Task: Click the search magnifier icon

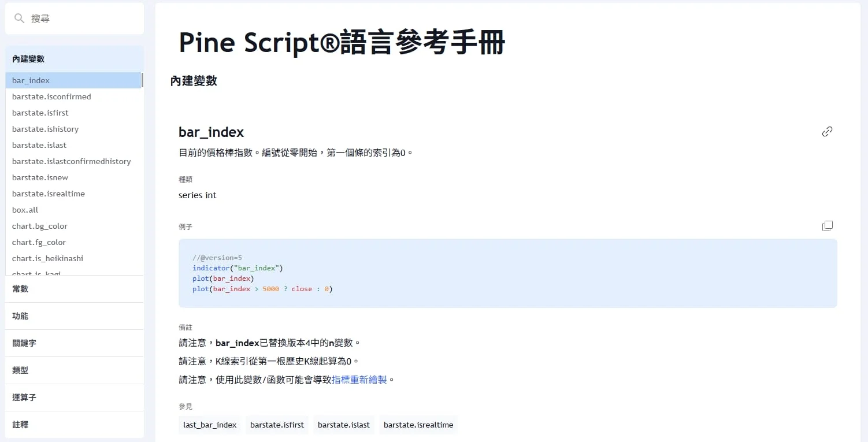Action: [x=19, y=18]
